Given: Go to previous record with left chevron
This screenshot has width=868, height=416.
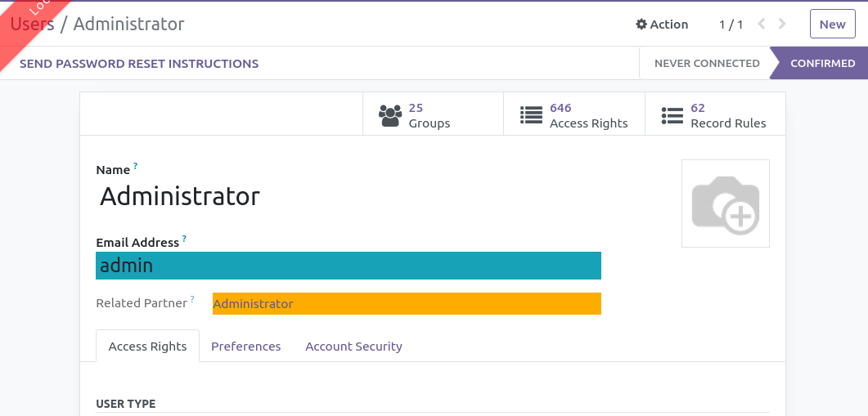Looking at the screenshot, I should (762, 25).
